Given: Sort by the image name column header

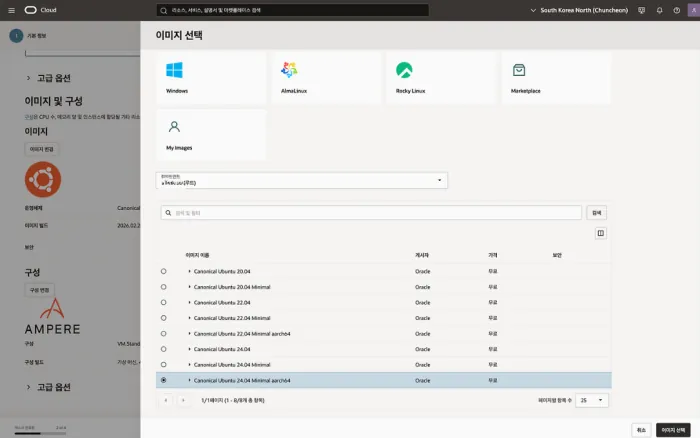Looking at the screenshot, I should (x=197, y=255).
